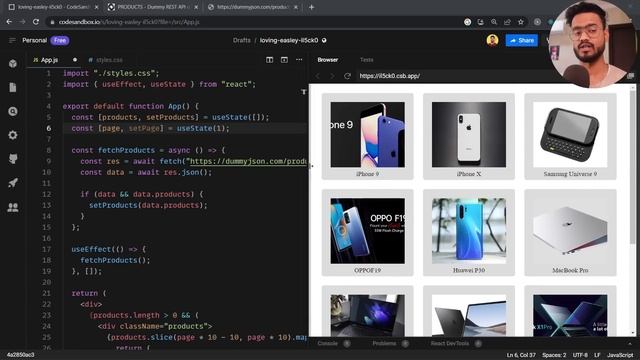This screenshot has height=360, width=640.
Task: Click the Spaces: 2 status item
Action: tap(554, 355)
